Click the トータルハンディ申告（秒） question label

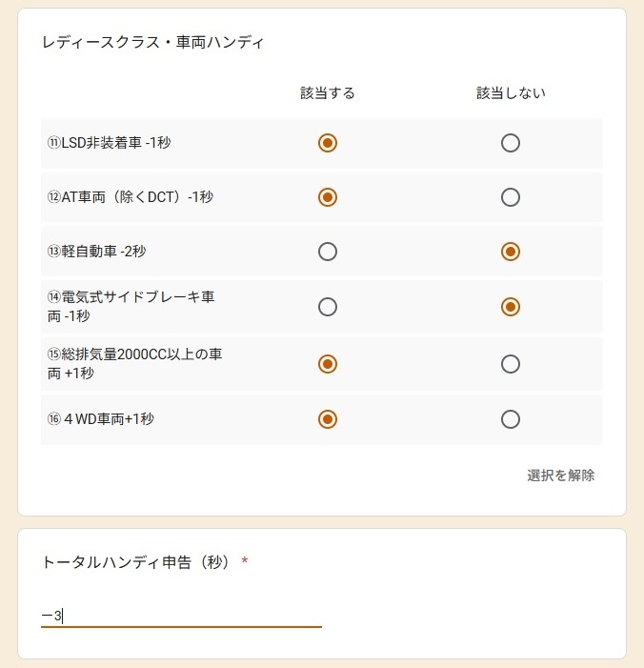137,562
